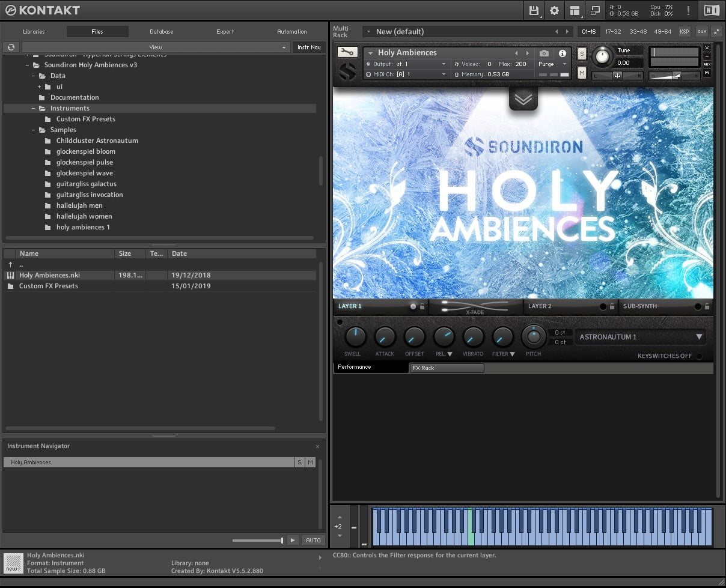Open the FX Rack tab
Image resolution: width=726 pixels, height=588 pixels.
click(x=447, y=368)
